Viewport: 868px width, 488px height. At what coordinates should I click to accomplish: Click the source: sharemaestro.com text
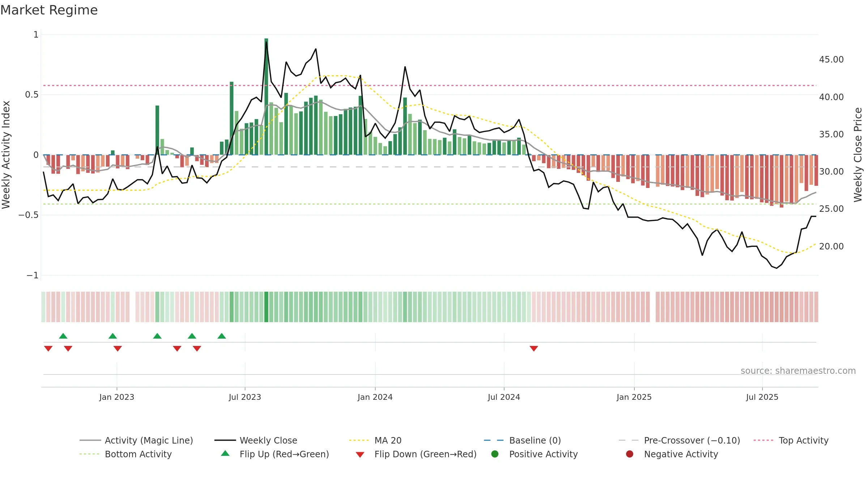point(798,371)
